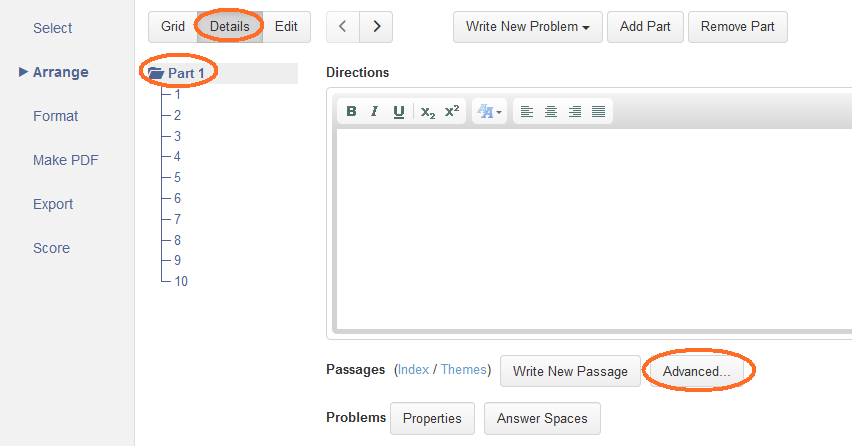The image size is (852, 446).
Task: Select problem 5 in tree
Action: (x=177, y=178)
